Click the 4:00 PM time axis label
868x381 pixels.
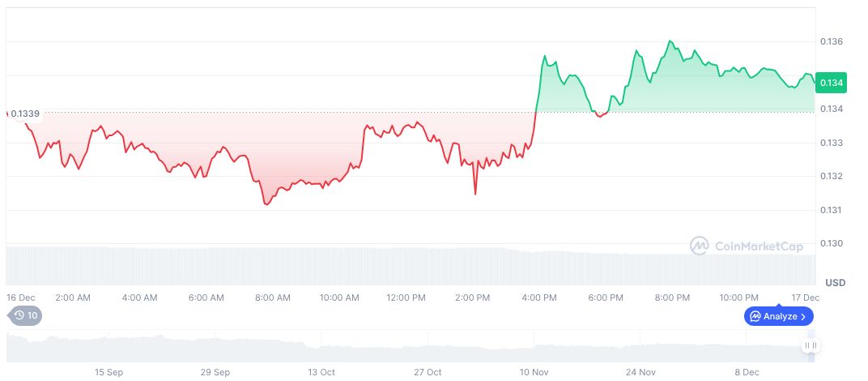click(x=538, y=298)
